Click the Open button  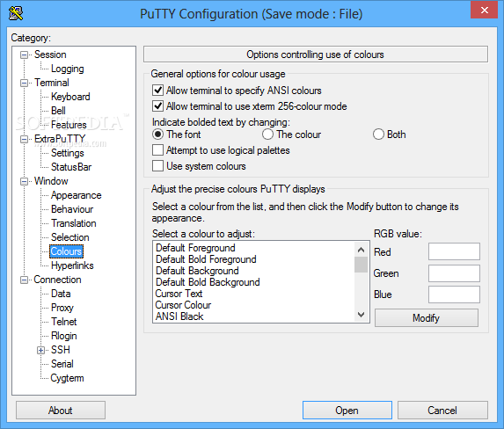(347, 411)
